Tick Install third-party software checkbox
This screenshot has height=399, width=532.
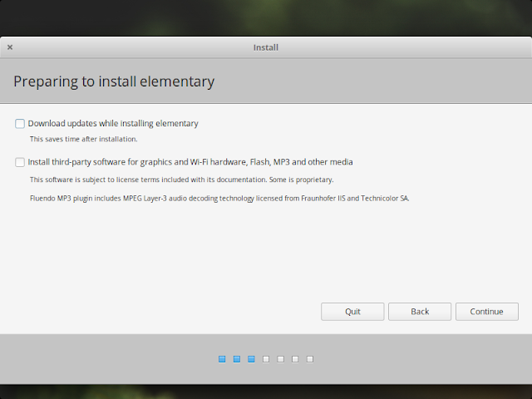20,162
